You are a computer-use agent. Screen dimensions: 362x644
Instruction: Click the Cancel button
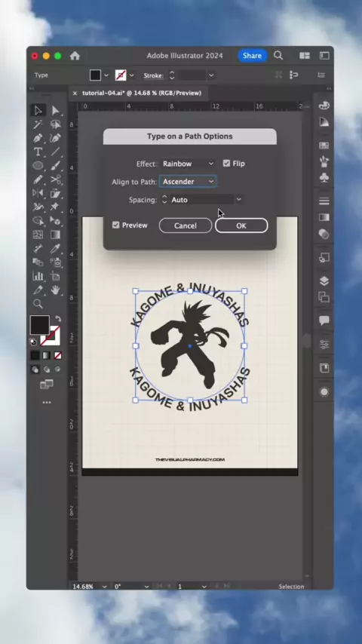coord(186,225)
